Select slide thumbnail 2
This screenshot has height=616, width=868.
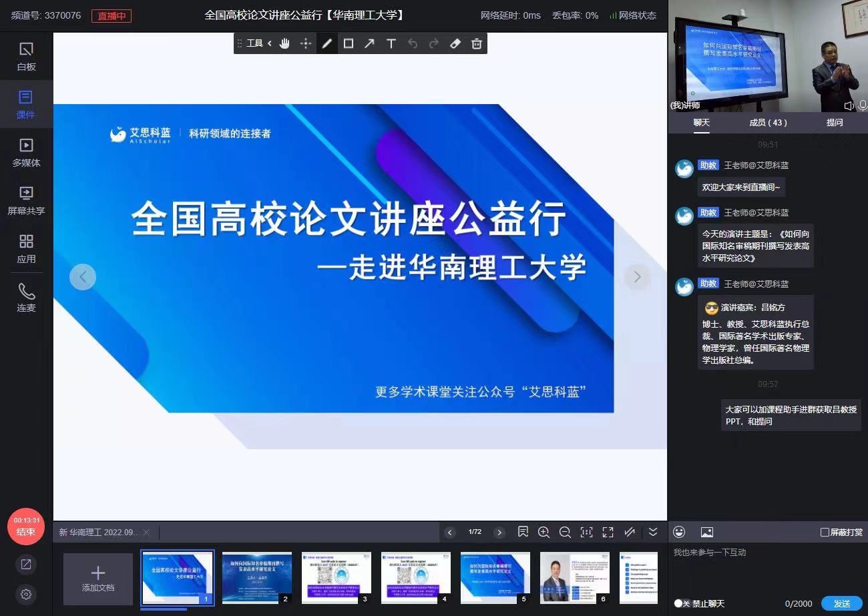tap(257, 578)
